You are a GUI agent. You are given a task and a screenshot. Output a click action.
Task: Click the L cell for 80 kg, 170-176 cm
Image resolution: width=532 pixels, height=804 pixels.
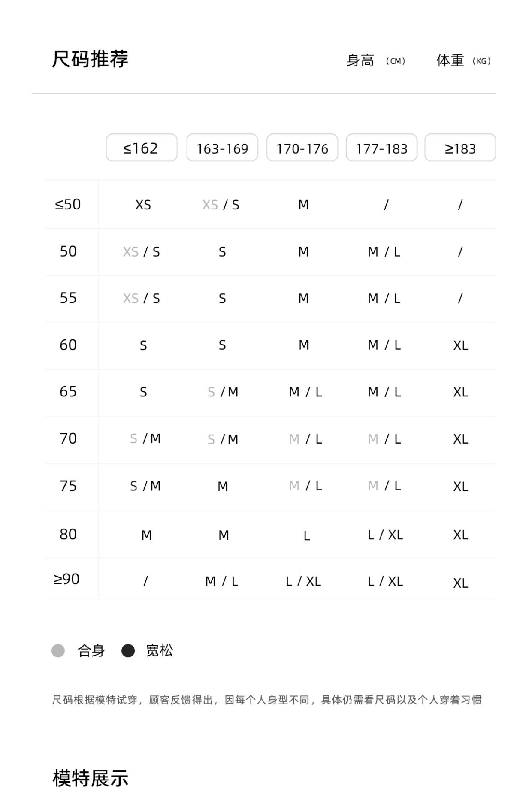click(306, 535)
